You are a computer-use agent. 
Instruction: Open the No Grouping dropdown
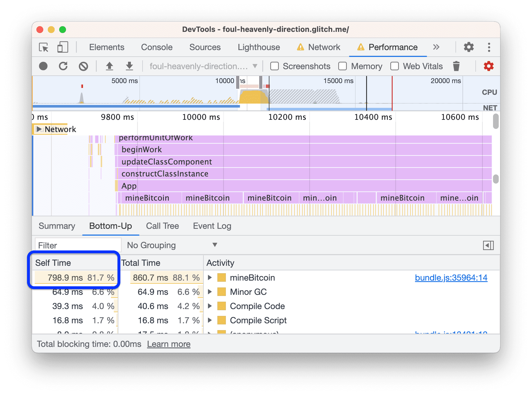(172, 245)
